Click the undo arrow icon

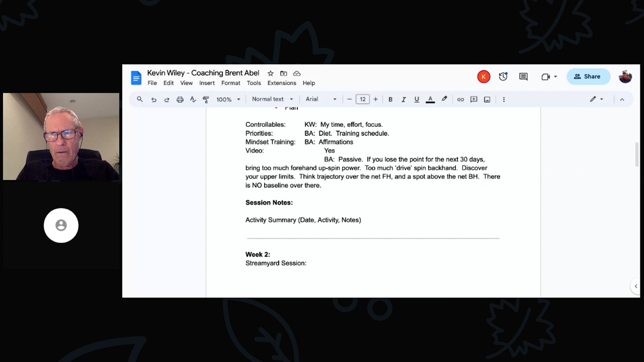[153, 99]
